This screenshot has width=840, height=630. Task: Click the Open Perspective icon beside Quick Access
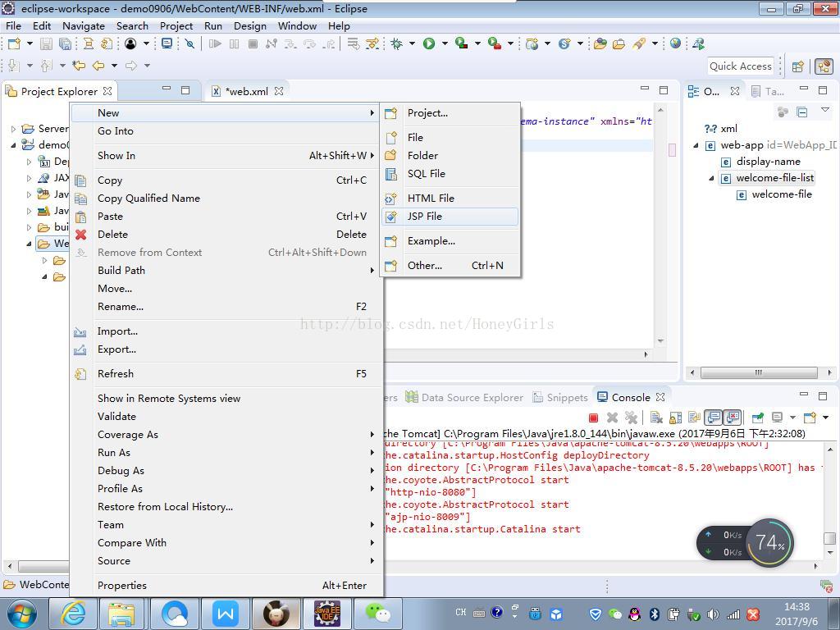tap(797, 66)
